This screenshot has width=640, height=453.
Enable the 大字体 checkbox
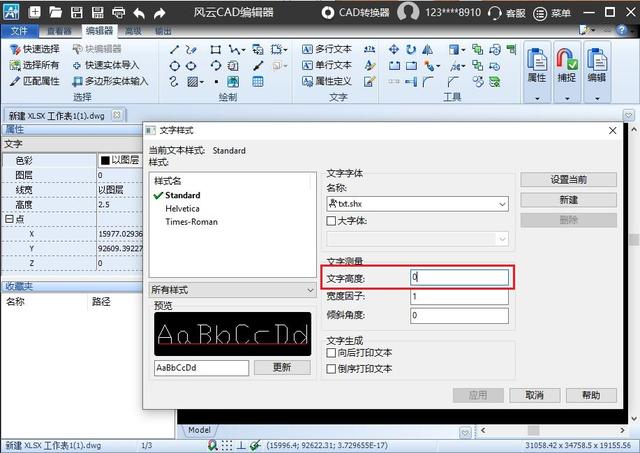[331, 221]
